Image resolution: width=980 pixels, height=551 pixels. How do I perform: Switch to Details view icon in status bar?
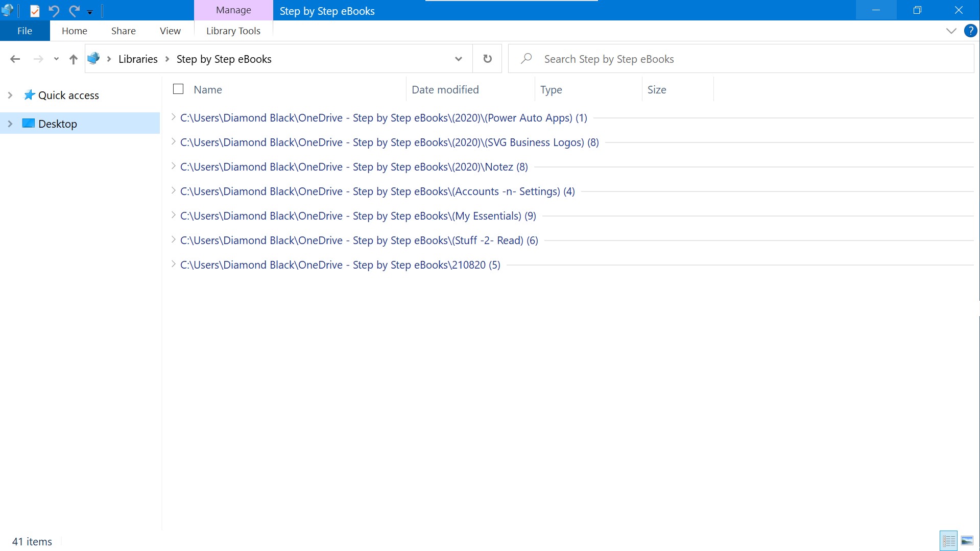[948, 541]
